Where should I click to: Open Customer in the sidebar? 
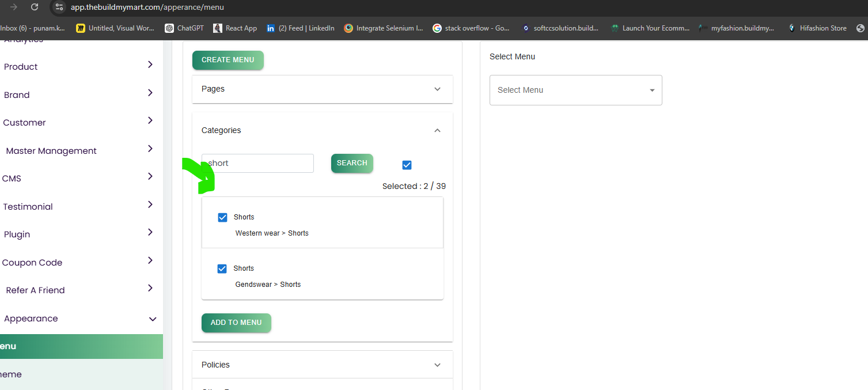coord(24,123)
